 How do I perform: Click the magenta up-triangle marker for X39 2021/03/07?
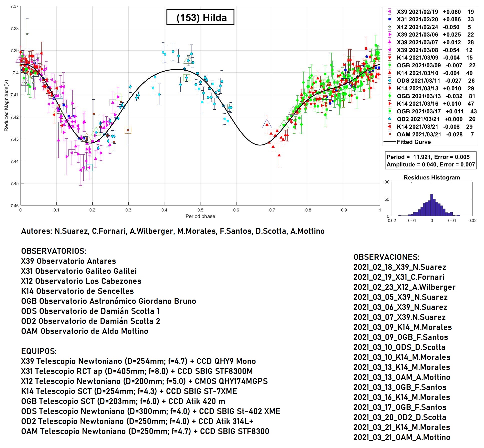click(389, 42)
